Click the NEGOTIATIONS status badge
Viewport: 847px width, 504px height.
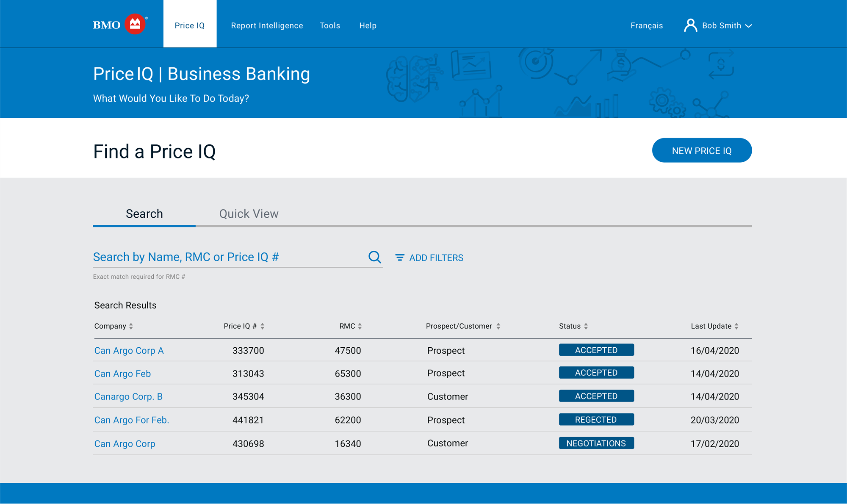(x=596, y=443)
